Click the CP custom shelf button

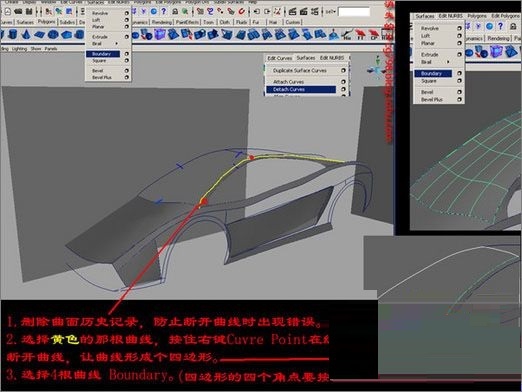point(373,35)
